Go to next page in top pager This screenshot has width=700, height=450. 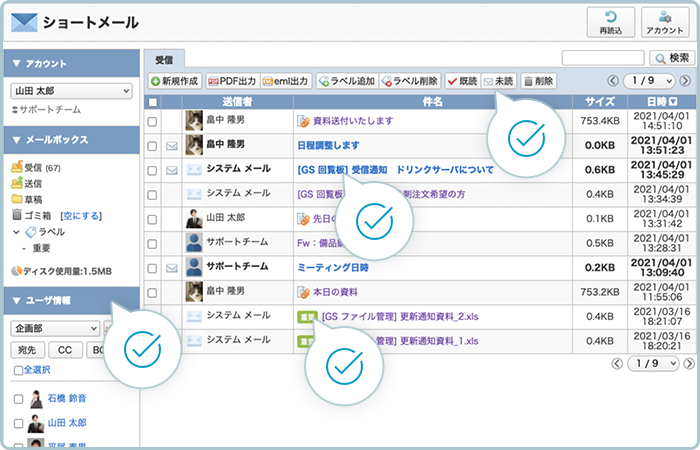685,81
